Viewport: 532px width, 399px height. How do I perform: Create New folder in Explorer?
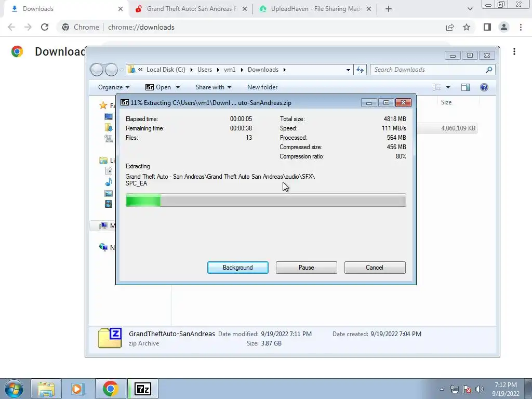click(x=262, y=87)
